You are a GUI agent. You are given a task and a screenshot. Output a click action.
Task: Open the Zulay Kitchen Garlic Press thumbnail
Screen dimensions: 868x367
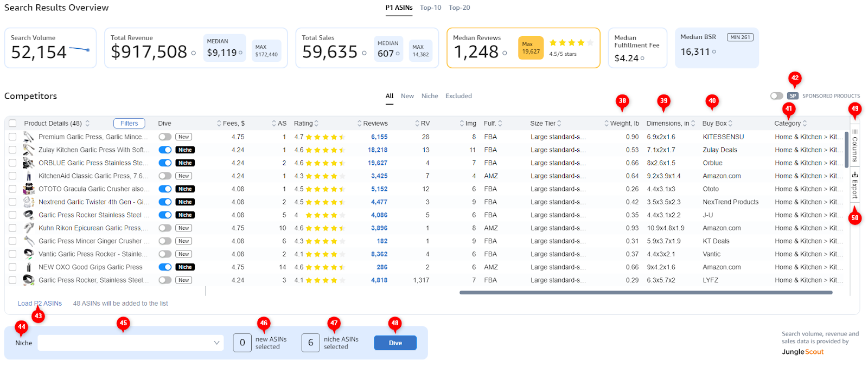[29, 150]
